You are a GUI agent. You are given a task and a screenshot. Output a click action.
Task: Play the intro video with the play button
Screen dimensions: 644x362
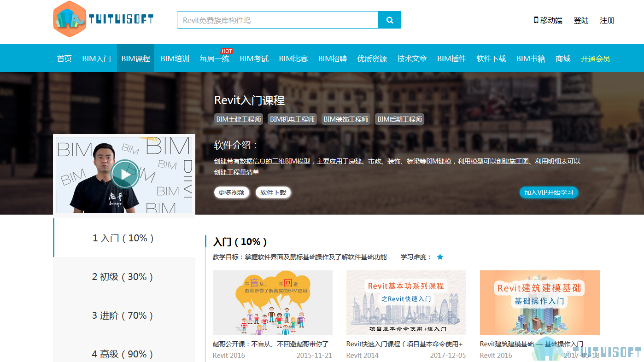(x=125, y=175)
